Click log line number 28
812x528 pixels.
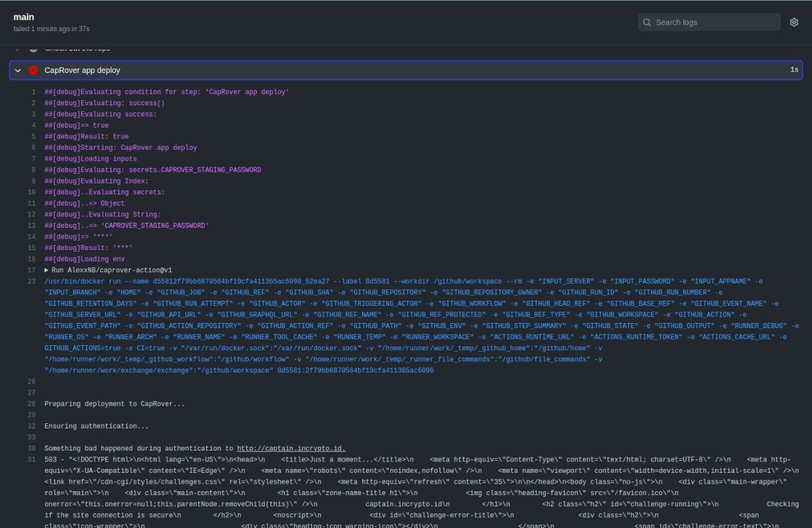tap(32, 404)
